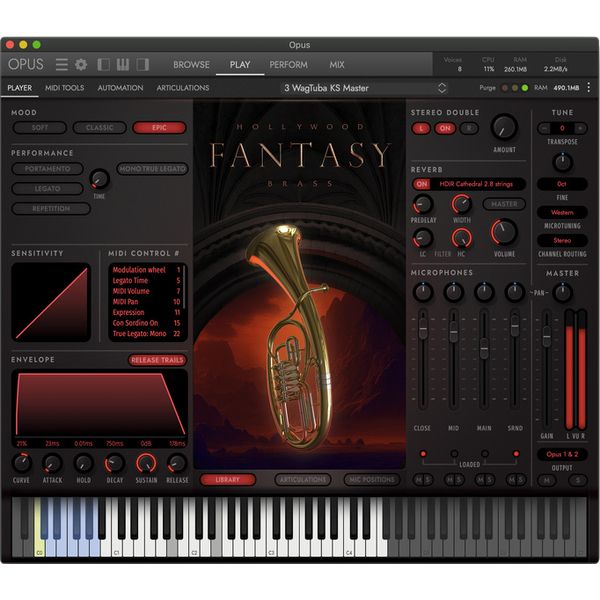Screen dimensions: 600x600
Task: Click the Library button
Action: [x=227, y=479]
